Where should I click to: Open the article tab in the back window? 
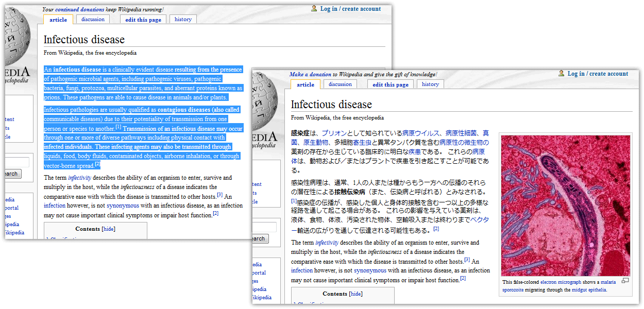58,20
